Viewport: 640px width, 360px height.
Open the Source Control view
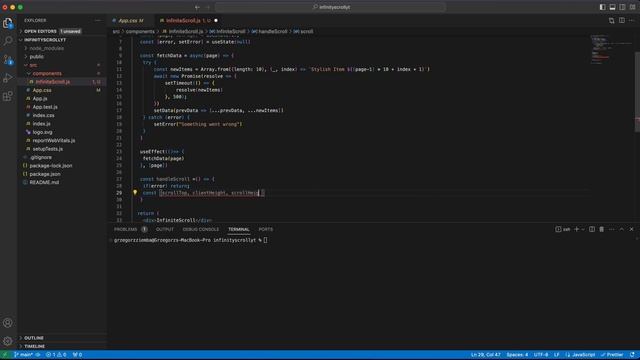click(8, 60)
